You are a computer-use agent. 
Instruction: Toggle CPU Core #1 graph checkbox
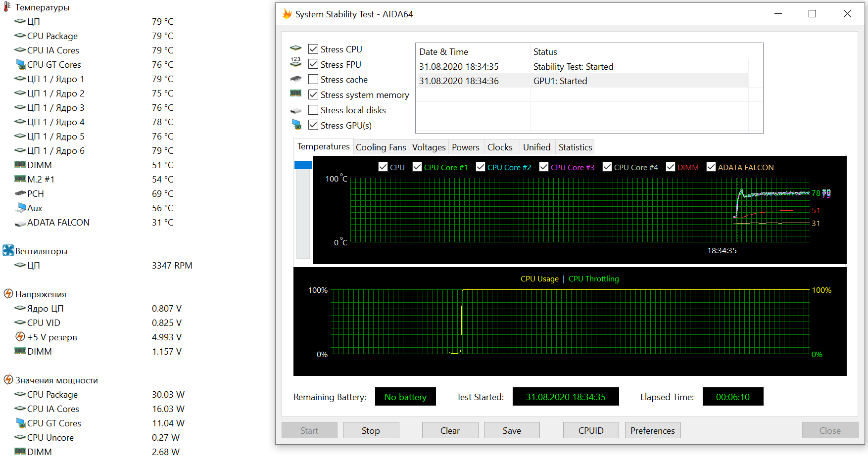point(417,167)
